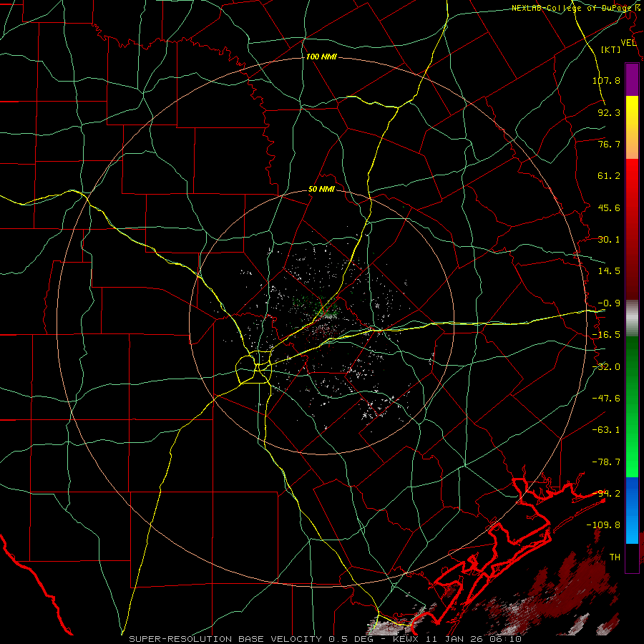644x644 pixels.
Task: Click the -78.7 legend value
Action: coord(606,462)
